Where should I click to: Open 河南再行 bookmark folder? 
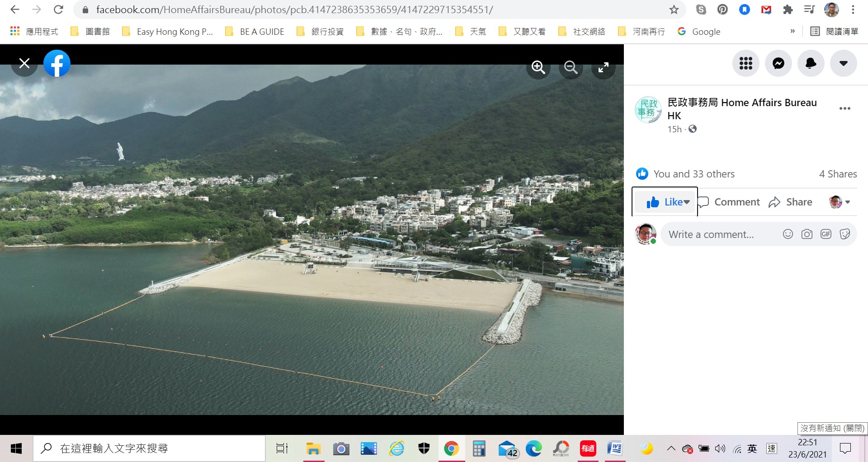click(642, 31)
